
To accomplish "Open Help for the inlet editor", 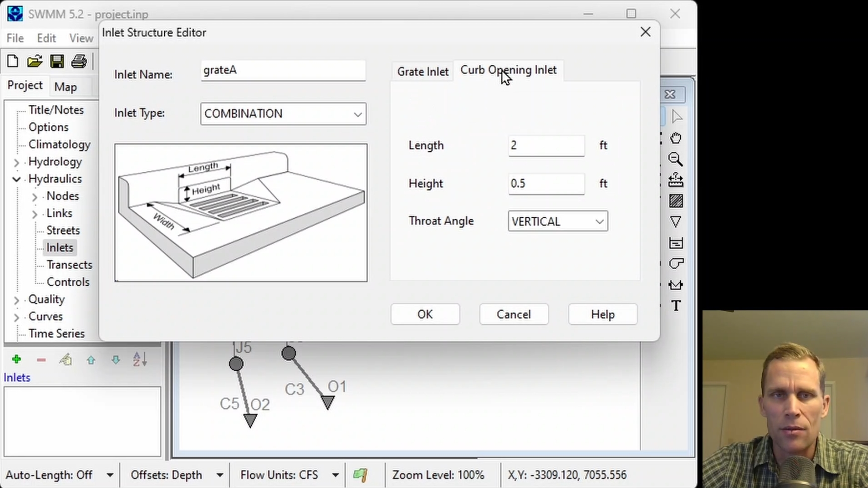I will click(x=603, y=314).
